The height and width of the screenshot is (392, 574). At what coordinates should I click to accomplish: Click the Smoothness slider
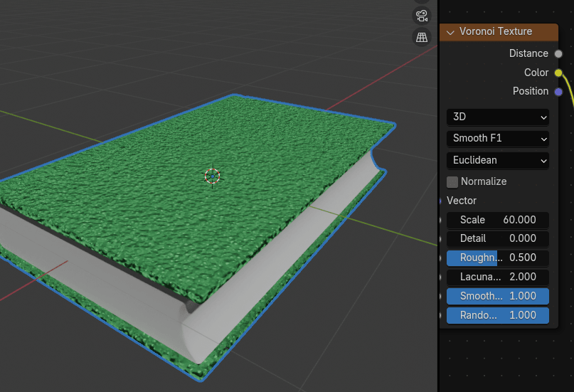[x=498, y=296]
